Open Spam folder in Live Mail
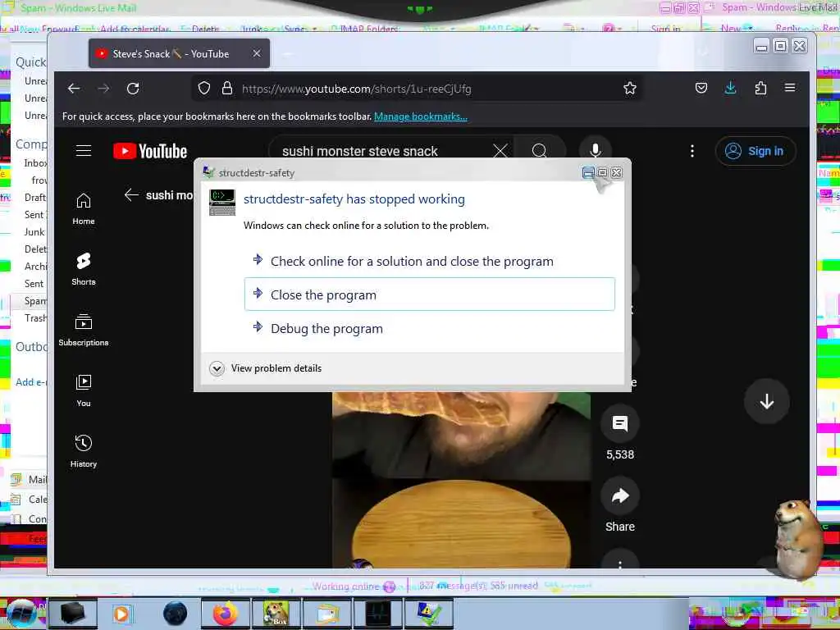840x630 pixels. click(35, 301)
